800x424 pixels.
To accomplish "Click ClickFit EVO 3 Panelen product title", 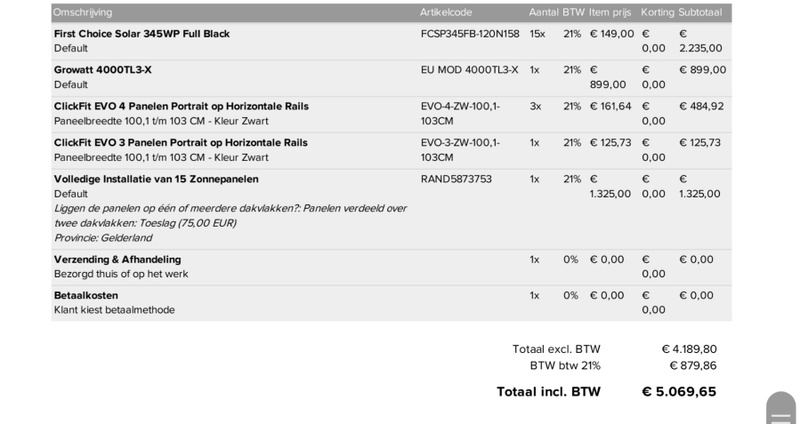I will pos(181,143).
